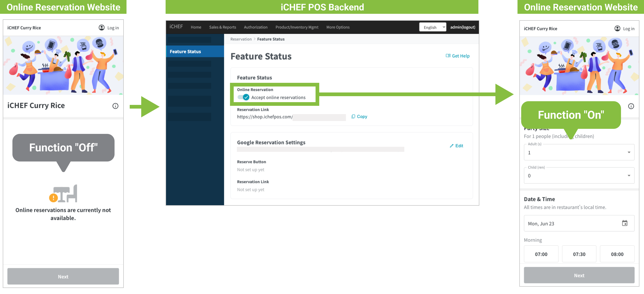Expand the Child(ren) count dropdown
The width and height of the screenshot is (644, 294).
(579, 176)
